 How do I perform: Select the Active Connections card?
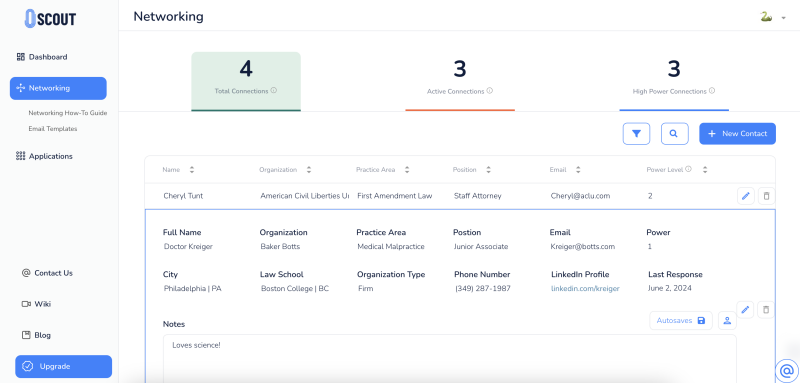(460, 81)
